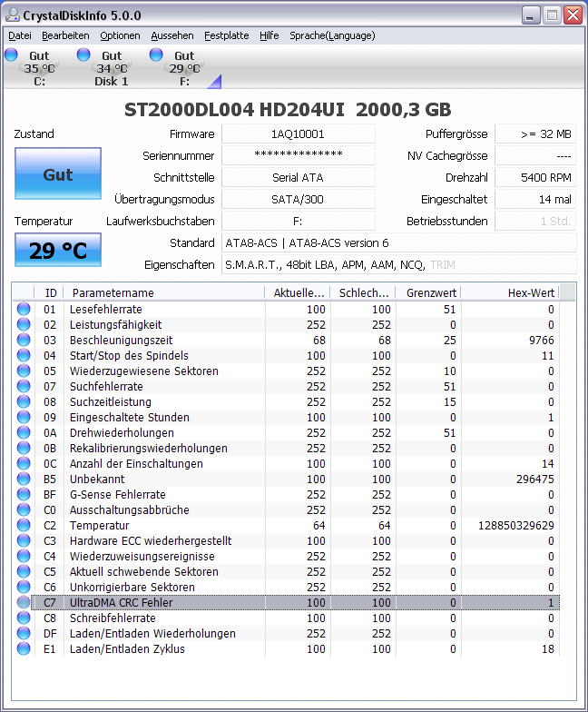Click status orb for Suchfehlerrate row
Screen dimensions: 588x712
24,387
